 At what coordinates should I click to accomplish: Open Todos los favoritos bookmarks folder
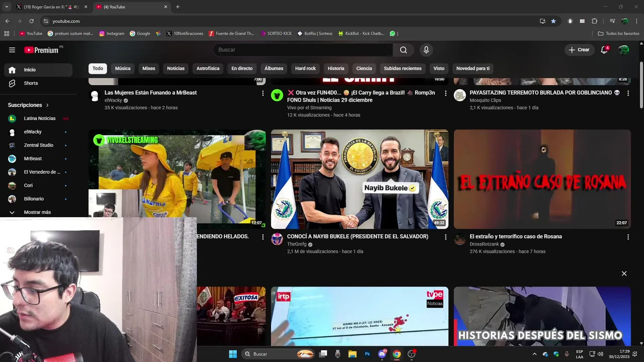pos(618,34)
